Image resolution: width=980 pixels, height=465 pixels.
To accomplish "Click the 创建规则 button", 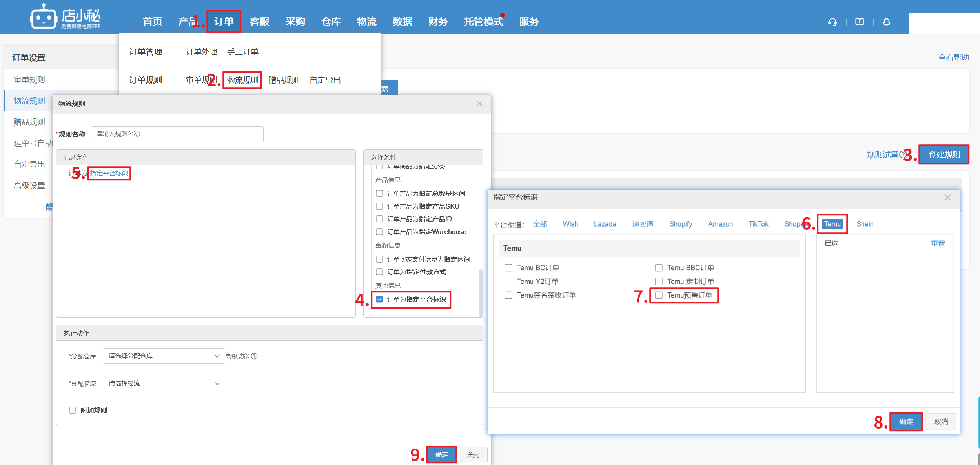I will [944, 154].
